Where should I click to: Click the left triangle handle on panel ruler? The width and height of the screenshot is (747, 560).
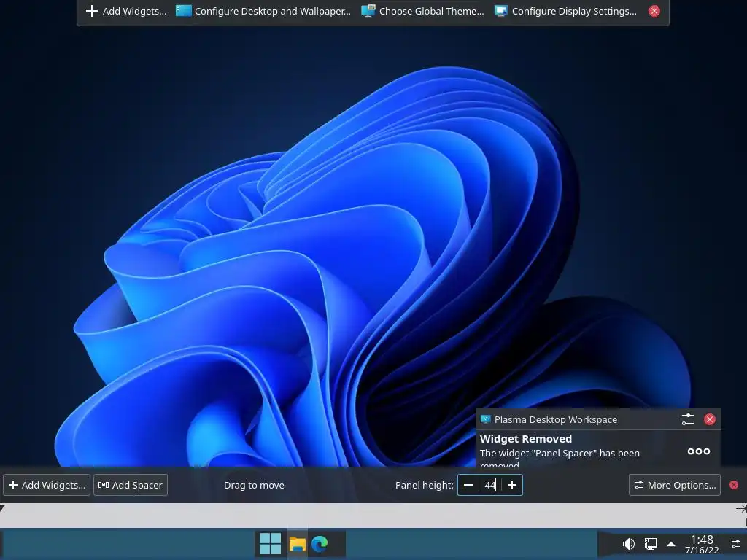pyautogui.click(x=2, y=508)
